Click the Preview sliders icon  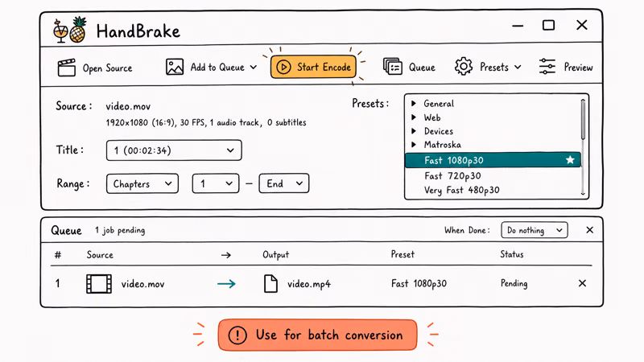[547, 67]
